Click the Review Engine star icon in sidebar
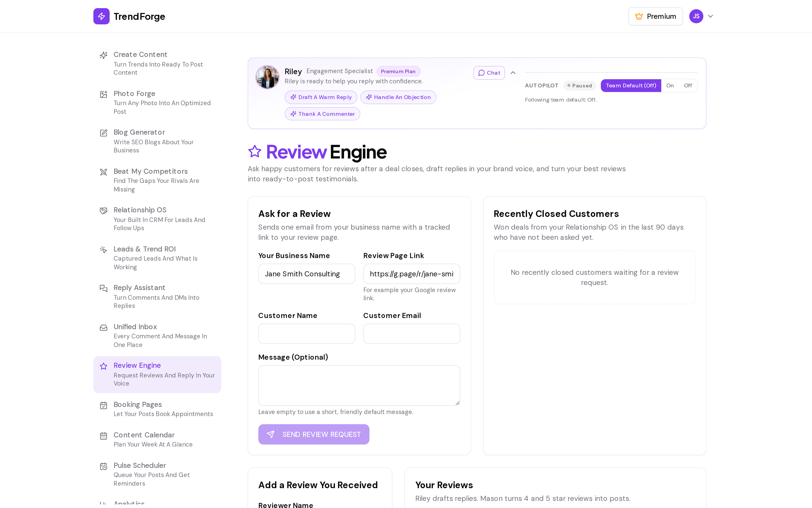812x508 pixels. [104, 366]
